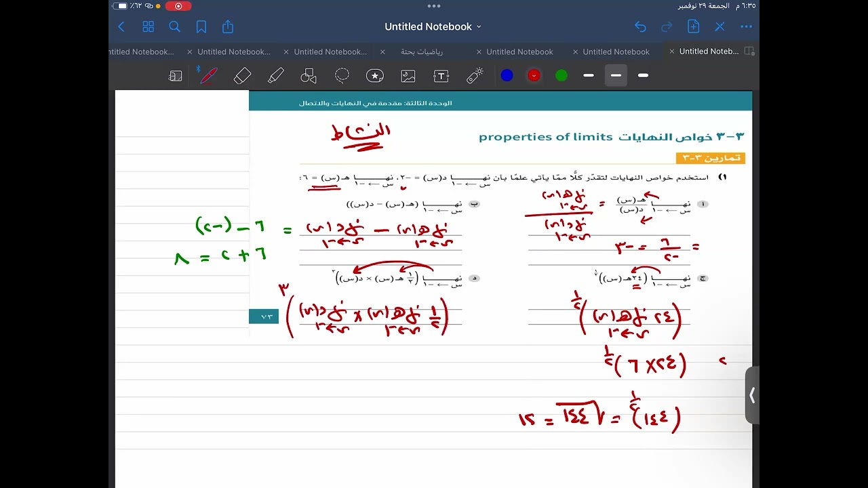Close the active Untitled Noteb... tab

coord(671,51)
